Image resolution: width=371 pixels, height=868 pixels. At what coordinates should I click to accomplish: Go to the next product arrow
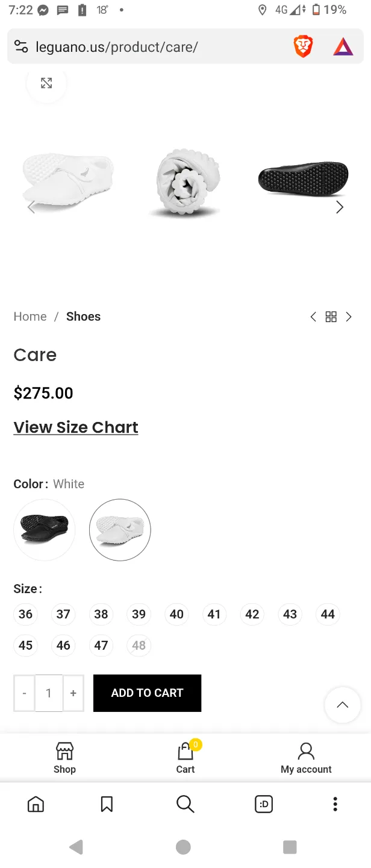(x=349, y=317)
